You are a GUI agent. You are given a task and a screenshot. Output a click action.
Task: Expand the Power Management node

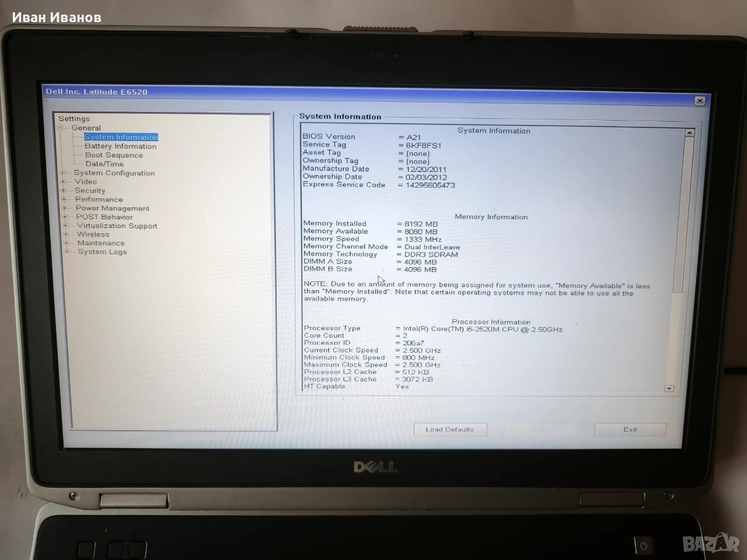(x=65, y=208)
